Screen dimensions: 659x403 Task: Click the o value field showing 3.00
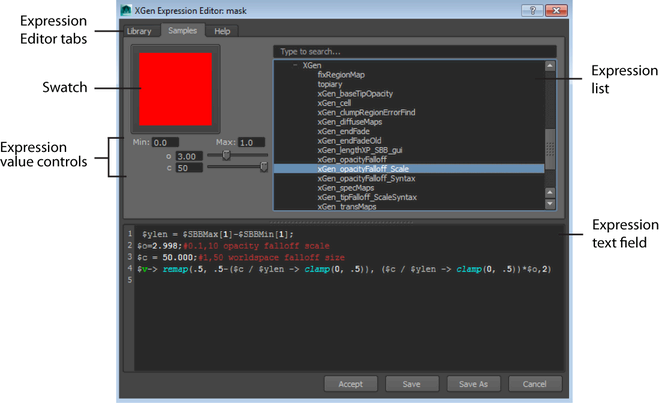[189, 156]
